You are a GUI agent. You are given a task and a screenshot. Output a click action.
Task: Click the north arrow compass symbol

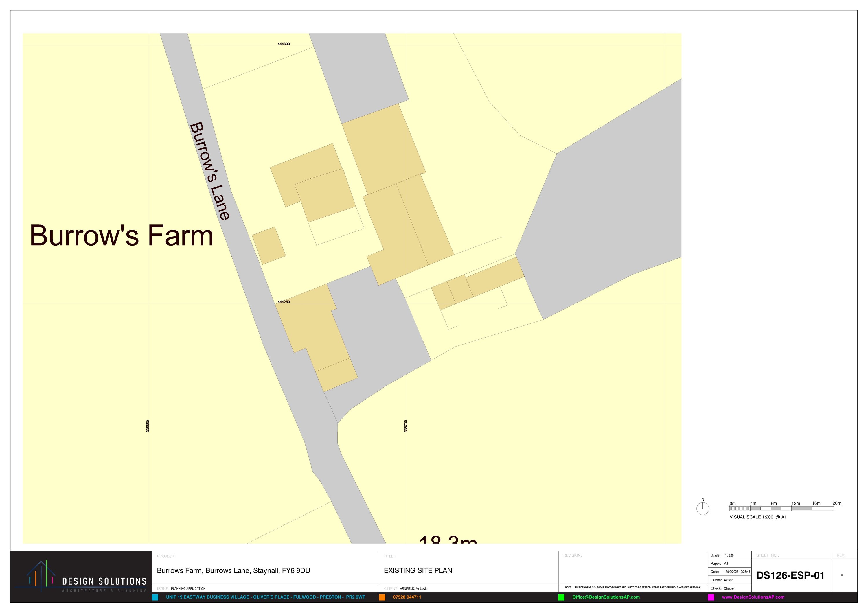tap(703, 508)
